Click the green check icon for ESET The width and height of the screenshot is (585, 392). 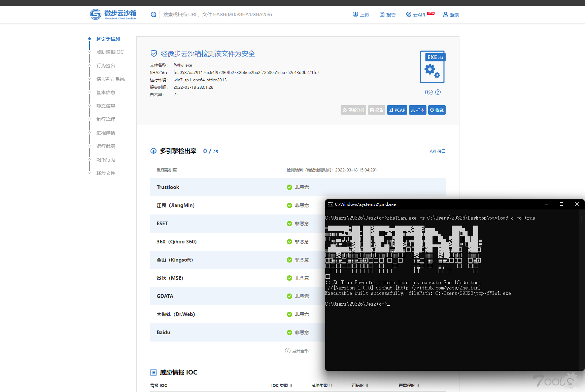click(x=289, y=224)
